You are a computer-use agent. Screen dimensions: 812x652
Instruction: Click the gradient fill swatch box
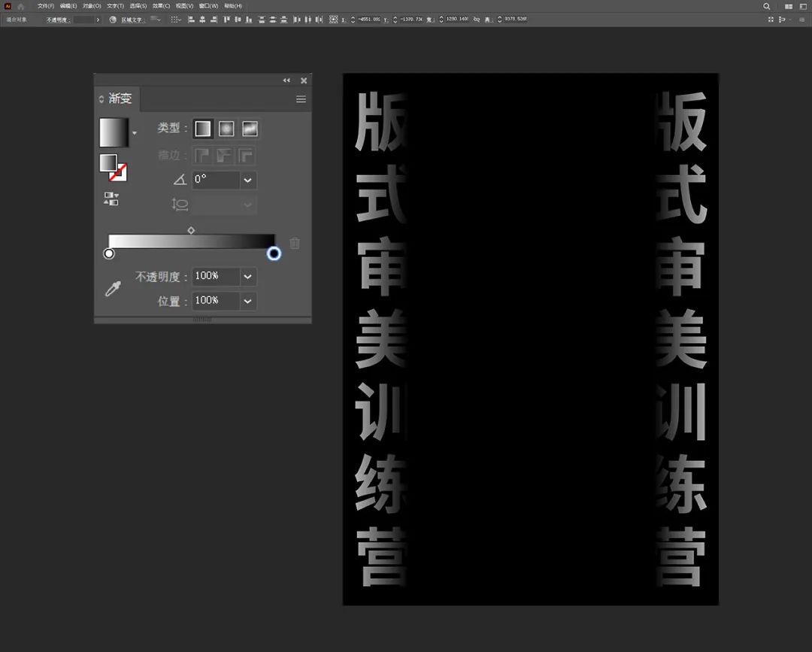point(114,132)
